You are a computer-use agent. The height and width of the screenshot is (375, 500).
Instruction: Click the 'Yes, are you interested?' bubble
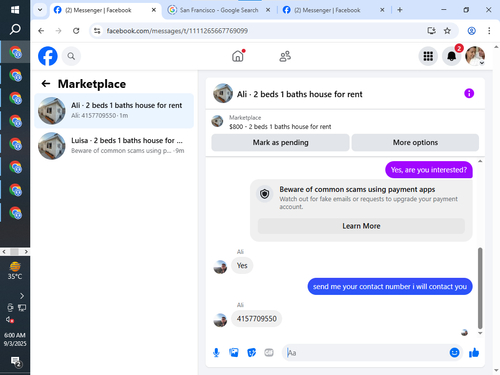(x=429, y=170)
